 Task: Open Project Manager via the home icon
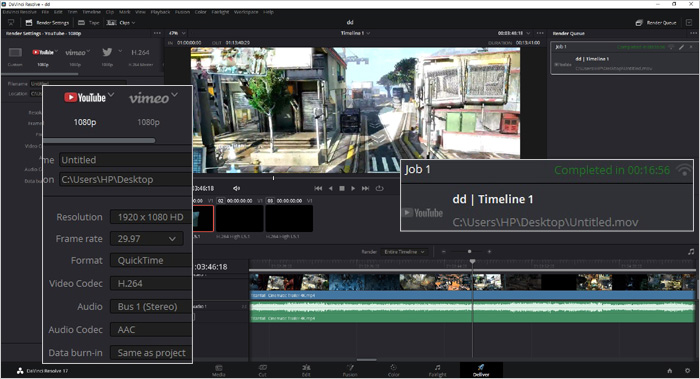coord(670,371)
